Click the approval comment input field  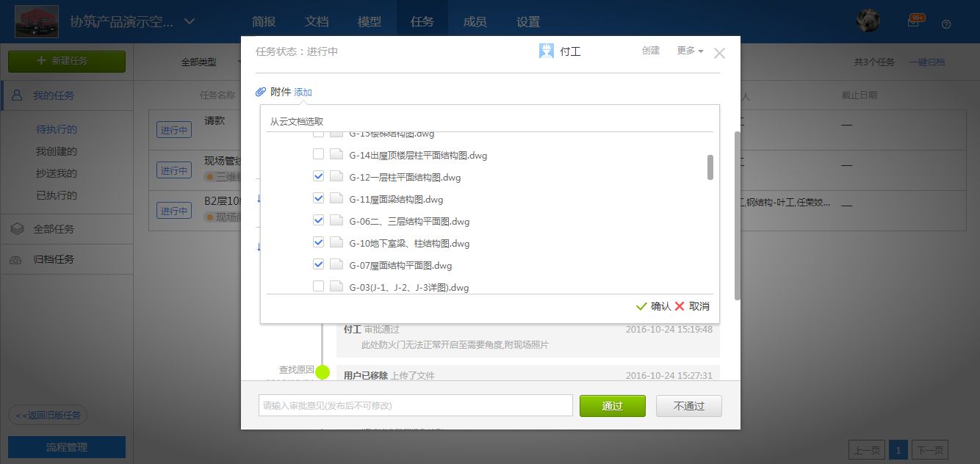415,405
